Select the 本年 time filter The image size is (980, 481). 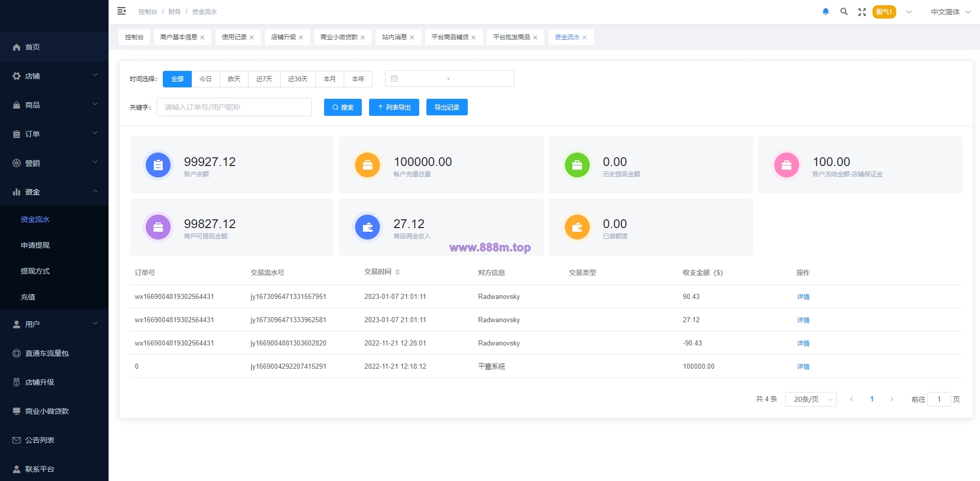coord(358,79)
